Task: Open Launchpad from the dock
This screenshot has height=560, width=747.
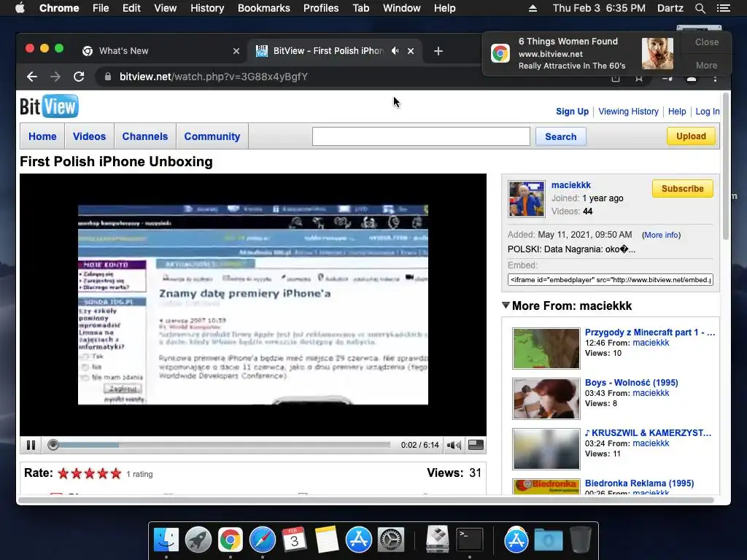Action: 198,540
